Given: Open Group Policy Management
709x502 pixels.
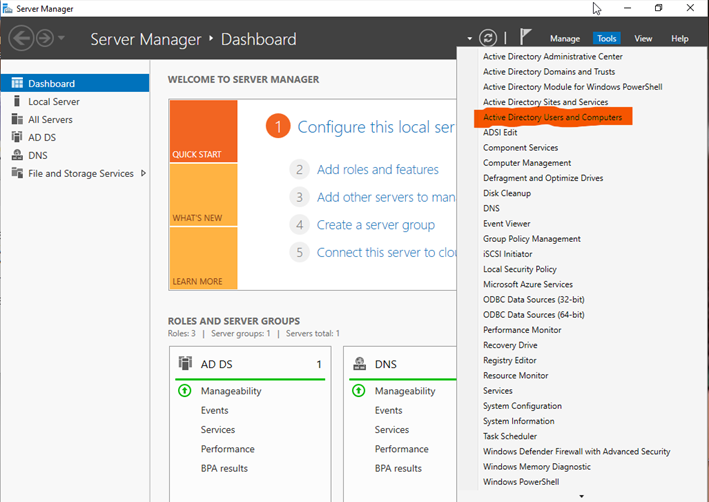Looking at the screenshot, I should click(x=532, y=239).
